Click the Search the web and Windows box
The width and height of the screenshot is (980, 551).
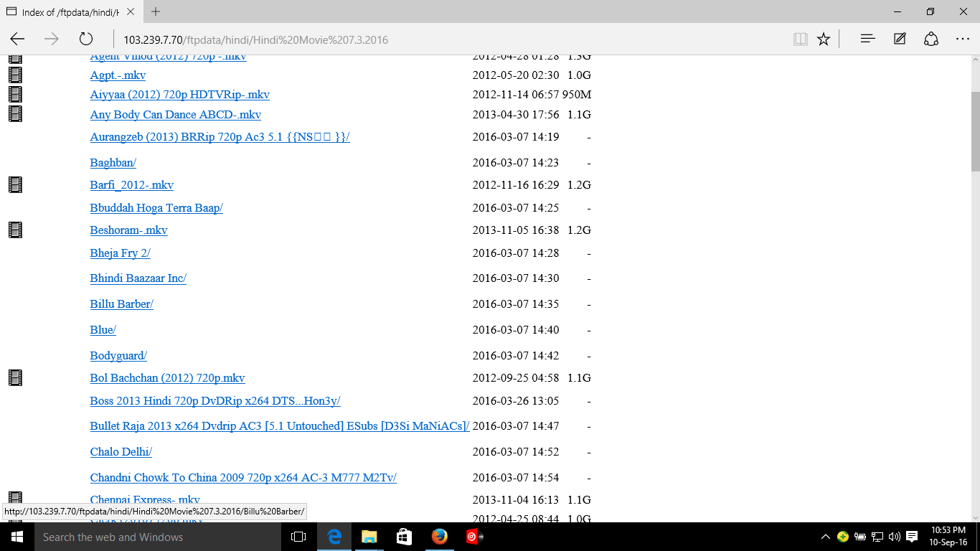pyautogui.click(x=158, y=537)
